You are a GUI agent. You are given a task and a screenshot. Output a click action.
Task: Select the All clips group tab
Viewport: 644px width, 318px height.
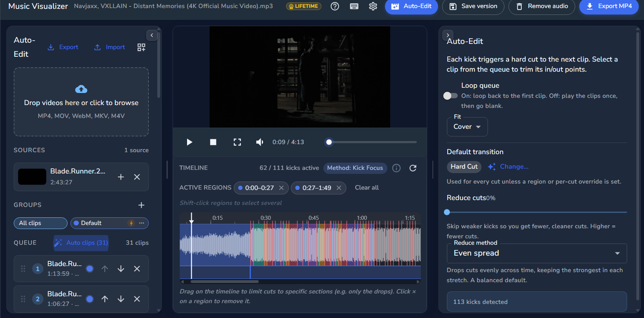(x=41, y=223)
